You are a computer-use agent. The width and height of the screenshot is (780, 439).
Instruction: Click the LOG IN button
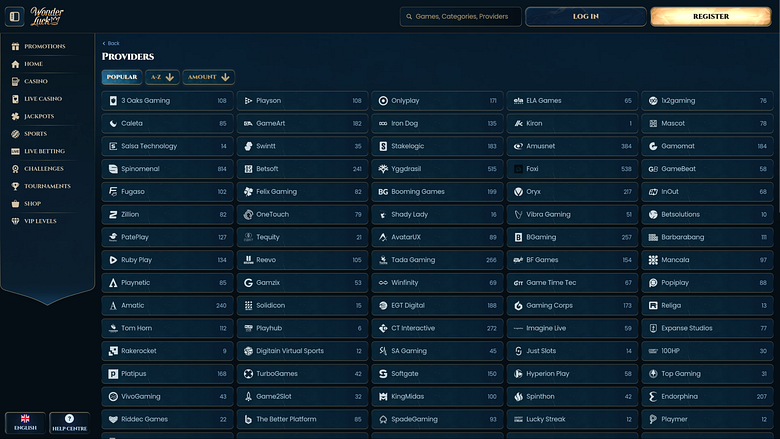[x=585, y=16]
